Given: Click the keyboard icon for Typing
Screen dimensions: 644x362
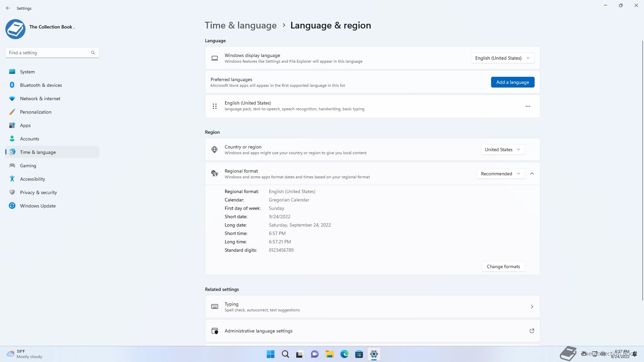Looking at the screenshot, I should (x=215, y=307).
